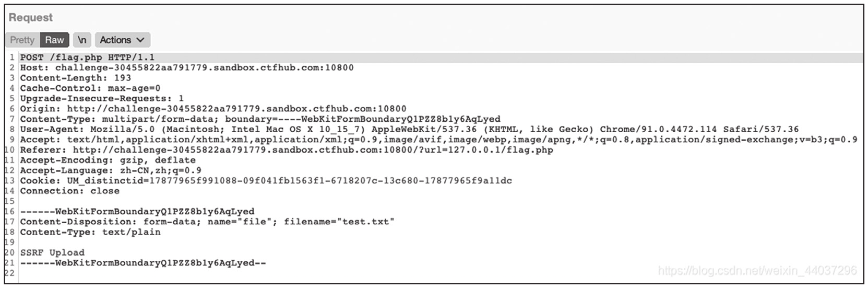Click the POST /flag.php request line
This screenshot has height=288, width=868.
[x=87, y=57]
